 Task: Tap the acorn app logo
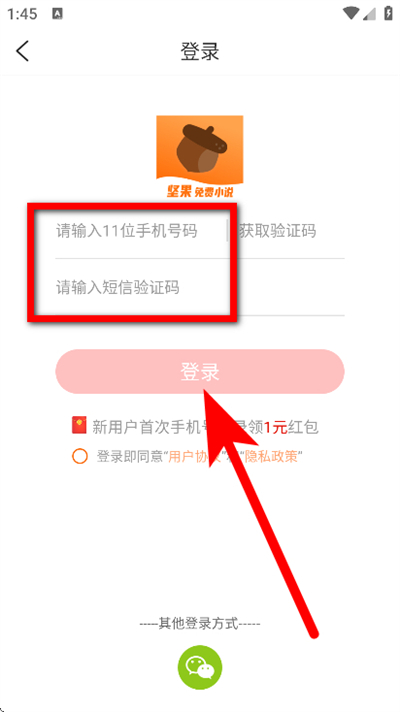pos(200,157)
